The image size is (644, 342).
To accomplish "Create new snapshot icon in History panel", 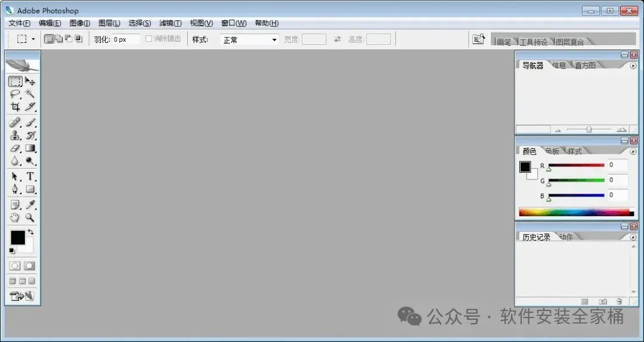I will click(x=602, y=301).
